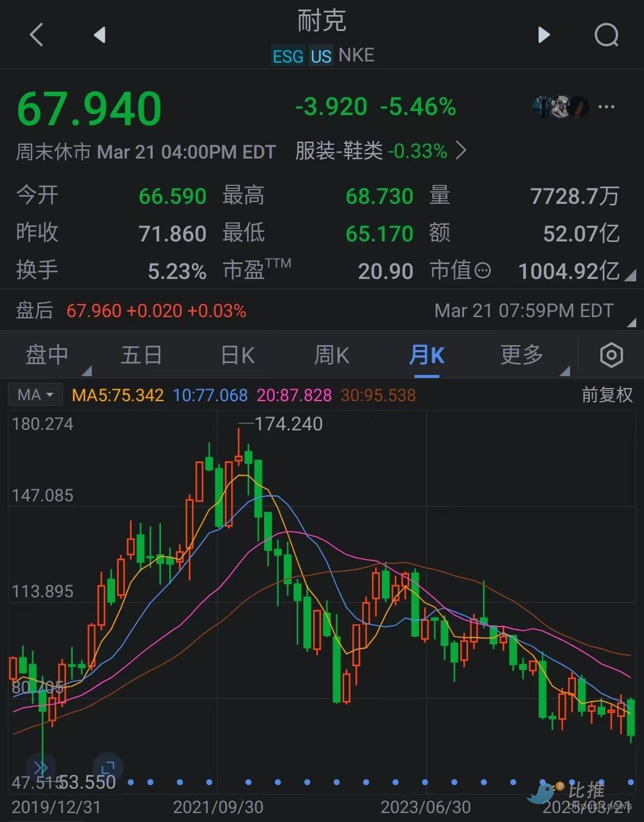Tap the user avatars group
This screenshot has height=822, width=644.
click(559, 107)
